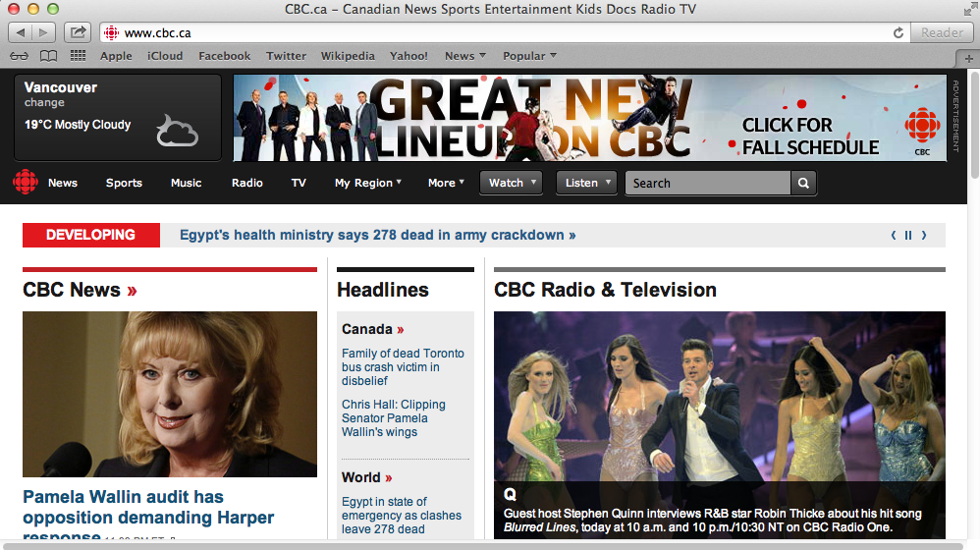Click the Reader button

click(942, 32)
